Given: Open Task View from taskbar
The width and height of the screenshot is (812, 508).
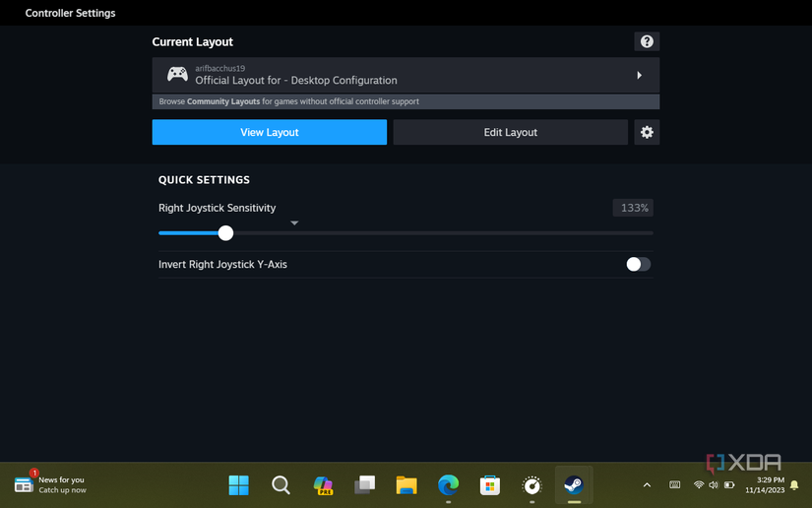Looking at the screenshot, I should 364,485.
